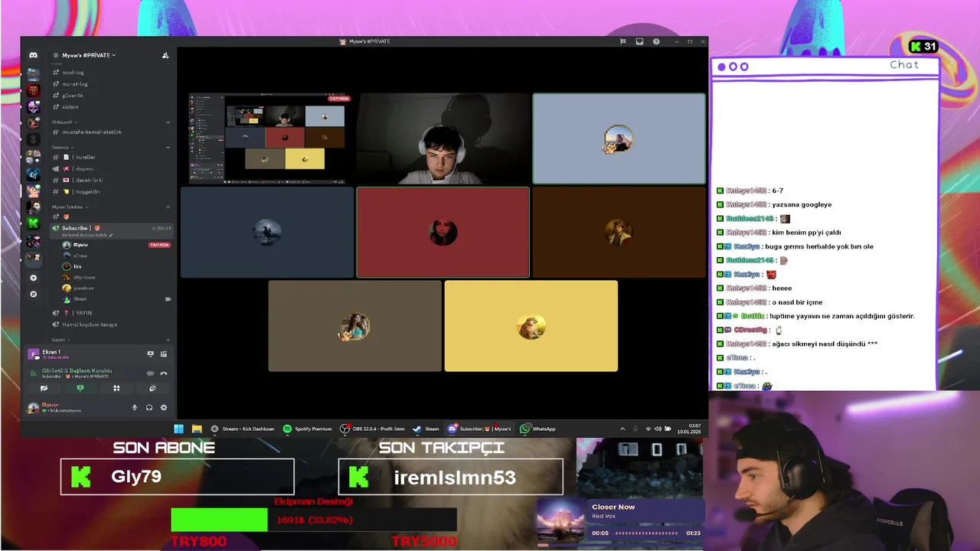Select the red participant tile
The height and width of the screenshot is (551, 980).
click(x=443, y=233)
